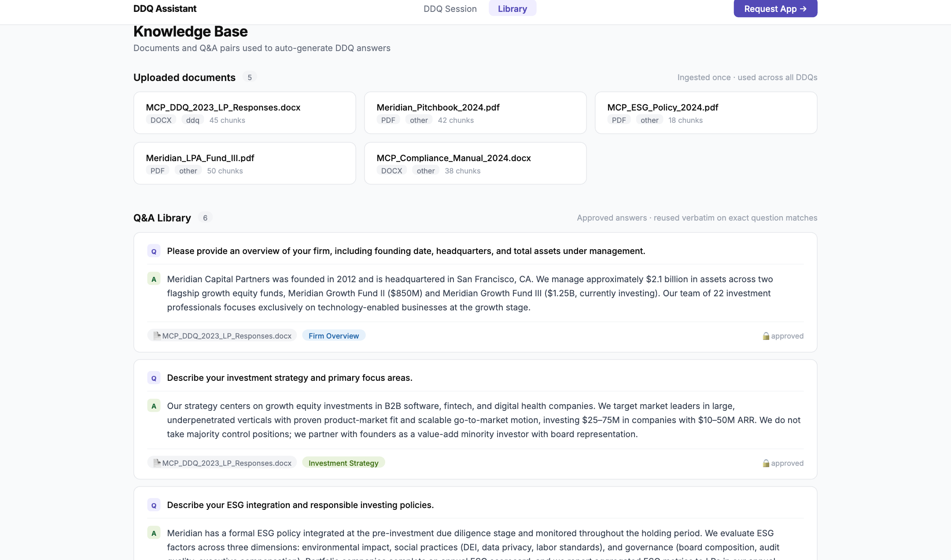Click the Request App button
Image resolution: width=951 pixels, height=560 pixels.
click(x=775, y=9)
